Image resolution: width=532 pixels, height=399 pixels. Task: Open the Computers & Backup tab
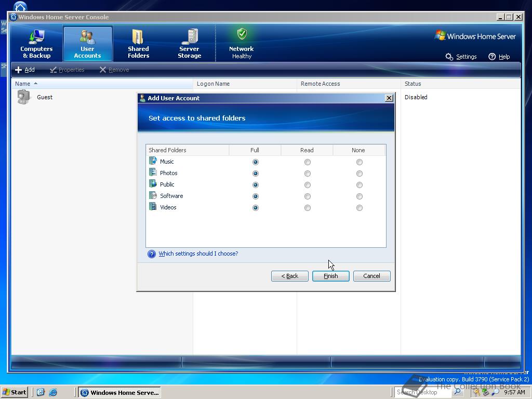[37, 44]
